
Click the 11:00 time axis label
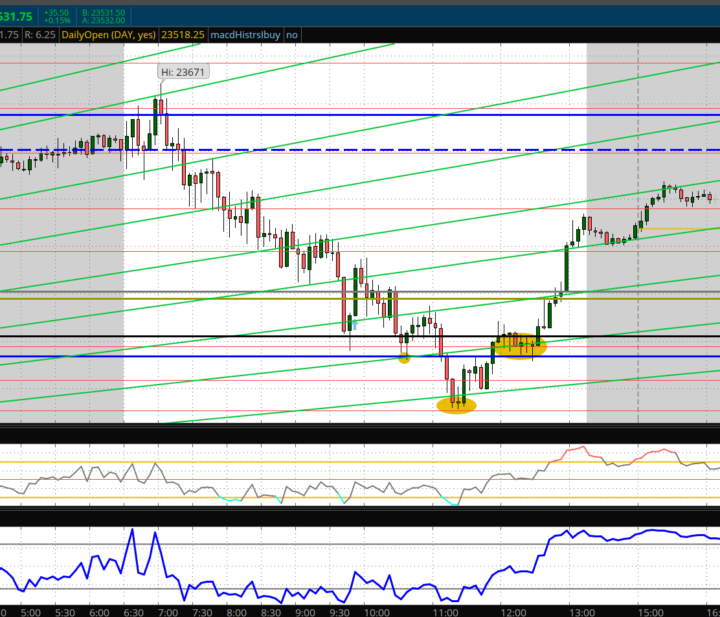pos(445,612)
